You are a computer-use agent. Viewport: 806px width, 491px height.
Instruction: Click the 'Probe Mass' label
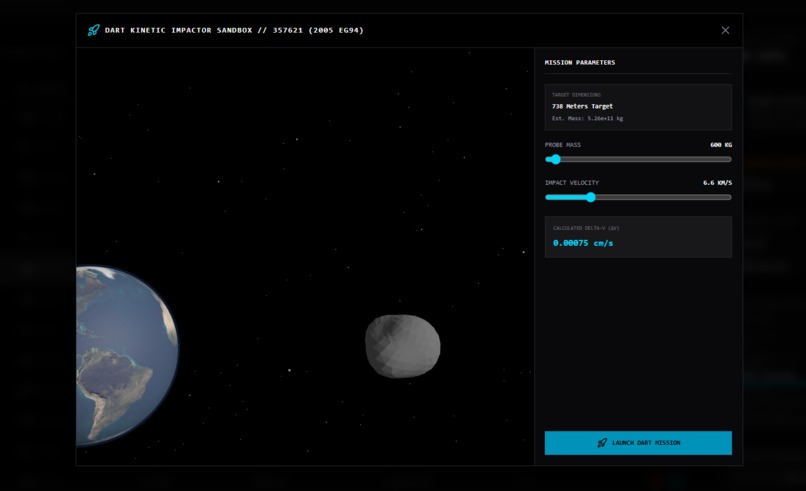pos(563,145)
